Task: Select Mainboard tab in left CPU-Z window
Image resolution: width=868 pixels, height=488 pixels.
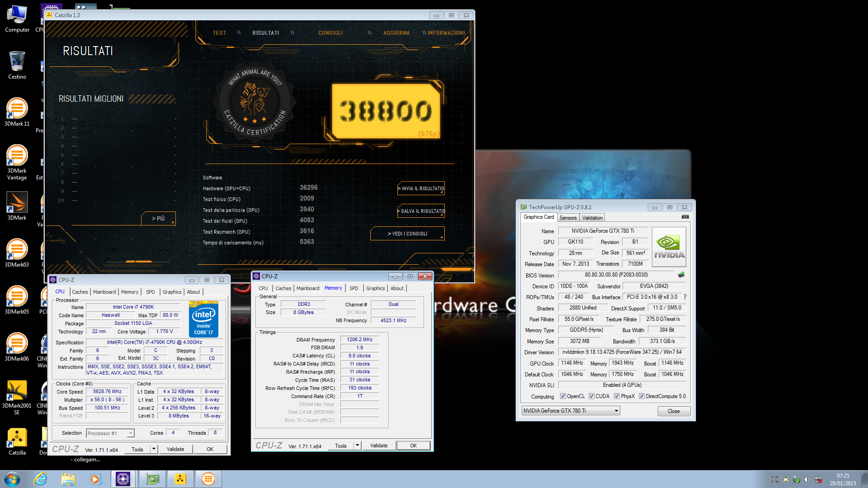Action: tap(104, 292)
